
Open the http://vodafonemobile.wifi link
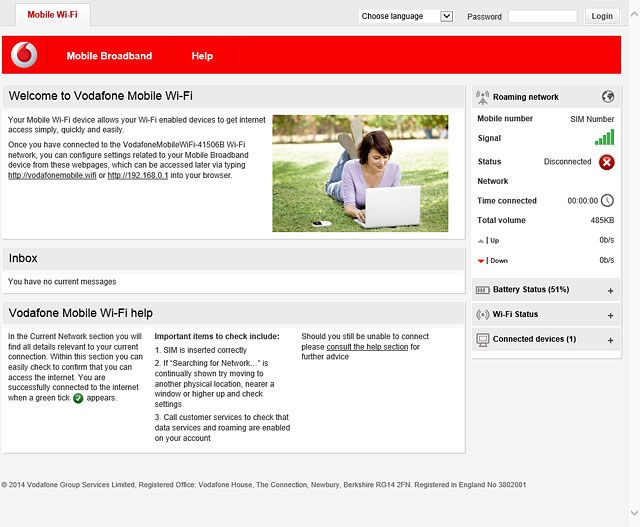(52, 176)
